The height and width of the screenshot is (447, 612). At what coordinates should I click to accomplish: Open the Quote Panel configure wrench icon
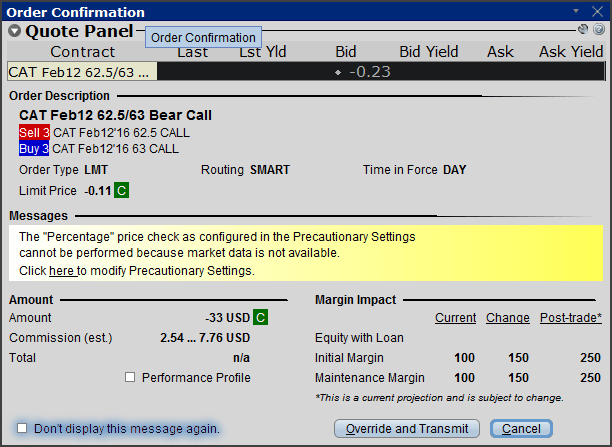[x=583, y=29]
